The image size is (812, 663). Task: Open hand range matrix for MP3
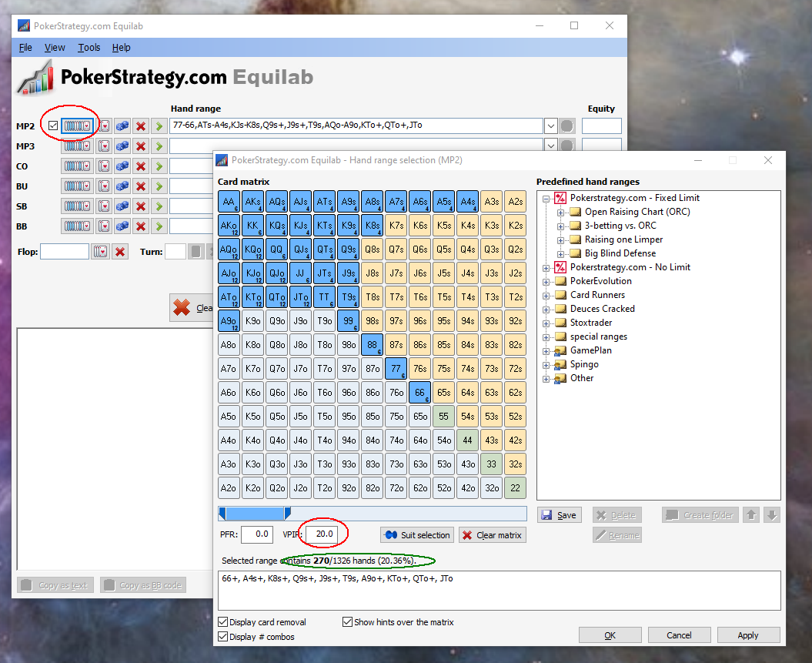[x=78, y=146]
